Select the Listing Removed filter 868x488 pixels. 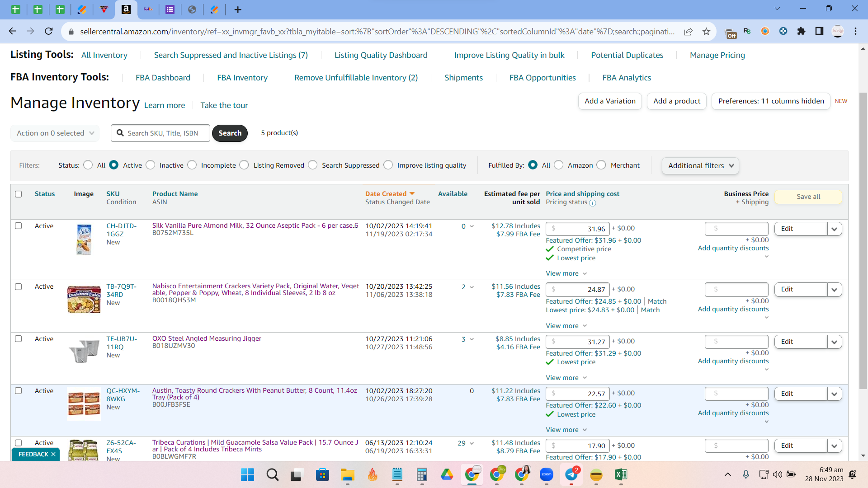[x=245, y=165]
